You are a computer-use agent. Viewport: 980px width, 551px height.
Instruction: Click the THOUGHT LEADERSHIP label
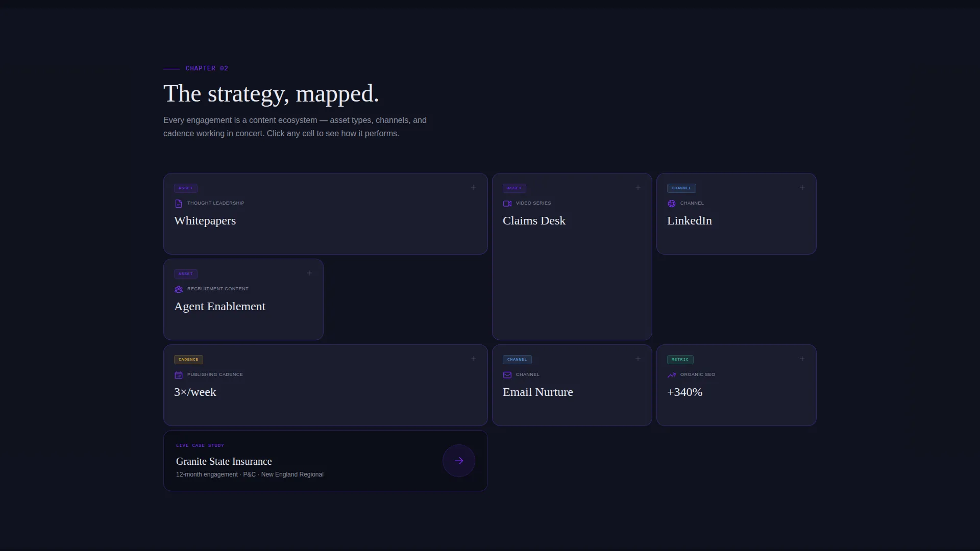[x=215, y=203]
